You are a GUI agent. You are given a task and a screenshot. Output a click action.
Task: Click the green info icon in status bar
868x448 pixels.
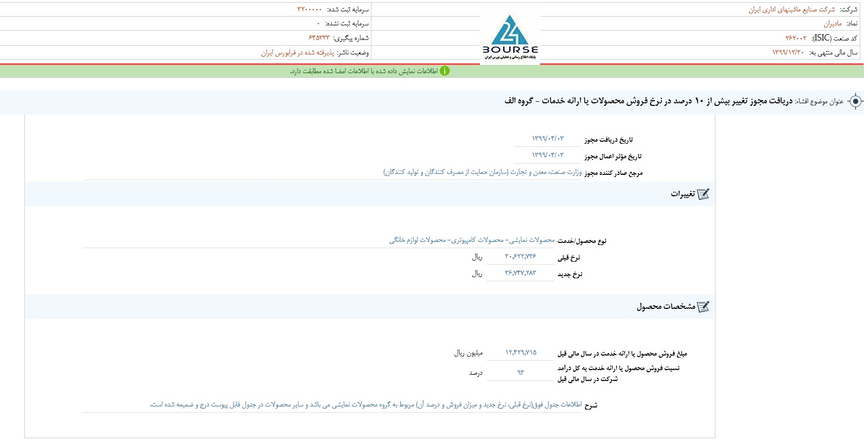[x=445, y=71]
